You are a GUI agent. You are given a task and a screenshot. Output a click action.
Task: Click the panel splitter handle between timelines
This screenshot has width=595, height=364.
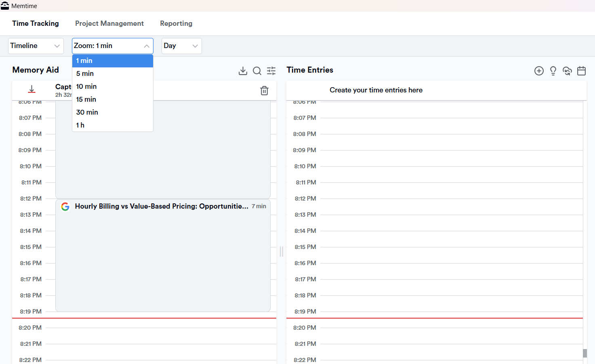click(282, 252)
